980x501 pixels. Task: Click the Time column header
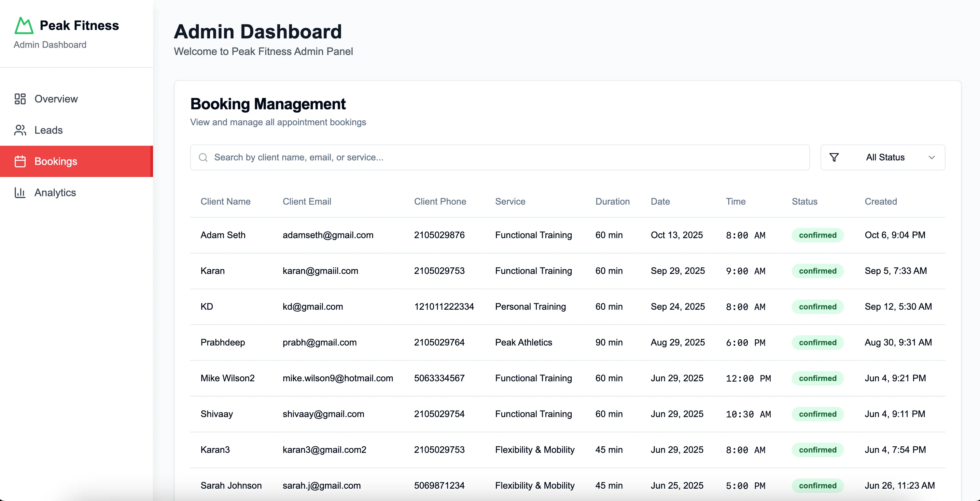tap(736, 201)
